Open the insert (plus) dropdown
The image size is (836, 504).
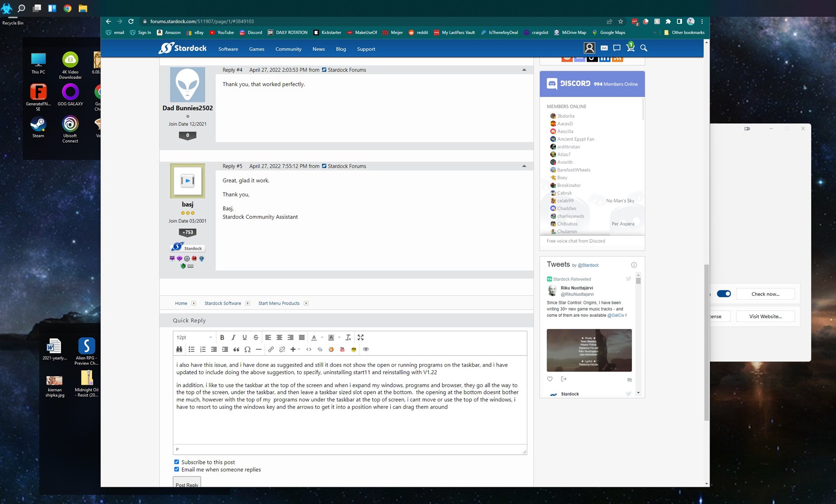[x=295, y=349]
